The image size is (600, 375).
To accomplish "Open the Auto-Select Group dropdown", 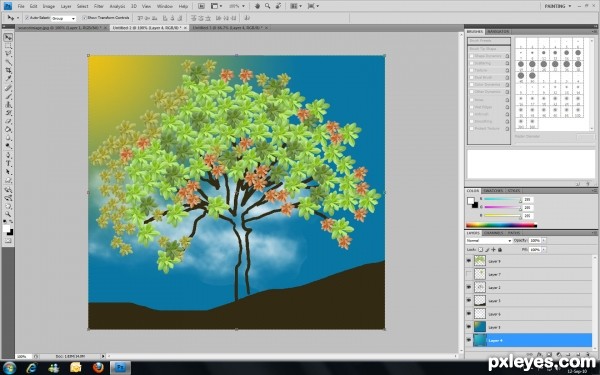I will click(x=64, y=18).
